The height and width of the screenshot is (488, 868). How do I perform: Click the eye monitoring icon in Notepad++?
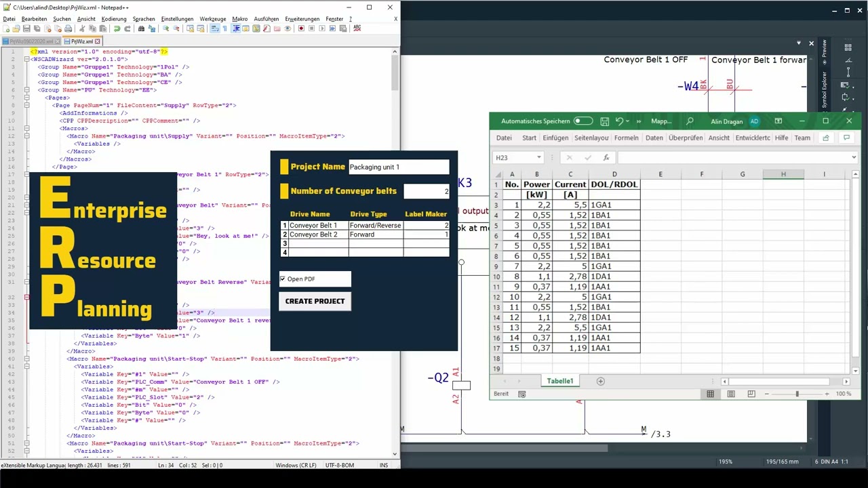click(288, 28)
